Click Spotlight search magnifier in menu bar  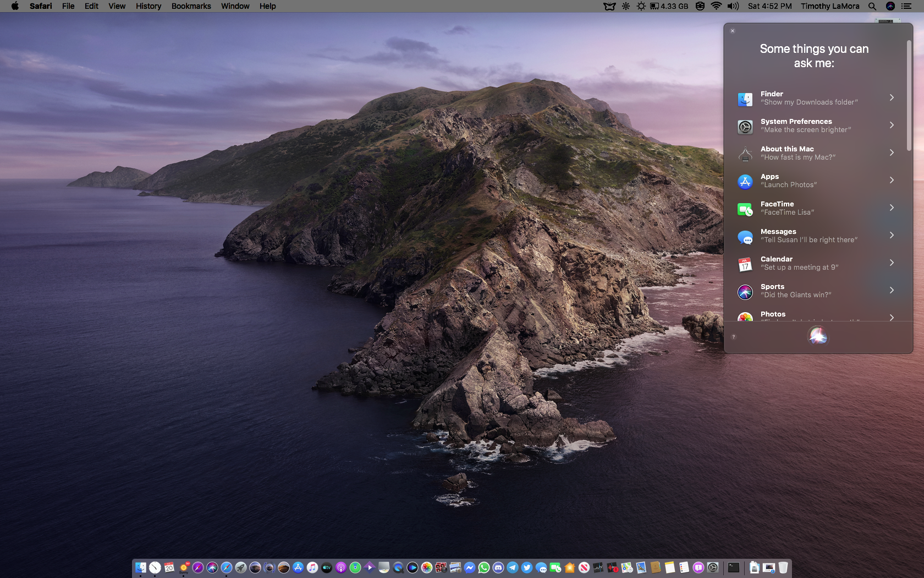872,6
